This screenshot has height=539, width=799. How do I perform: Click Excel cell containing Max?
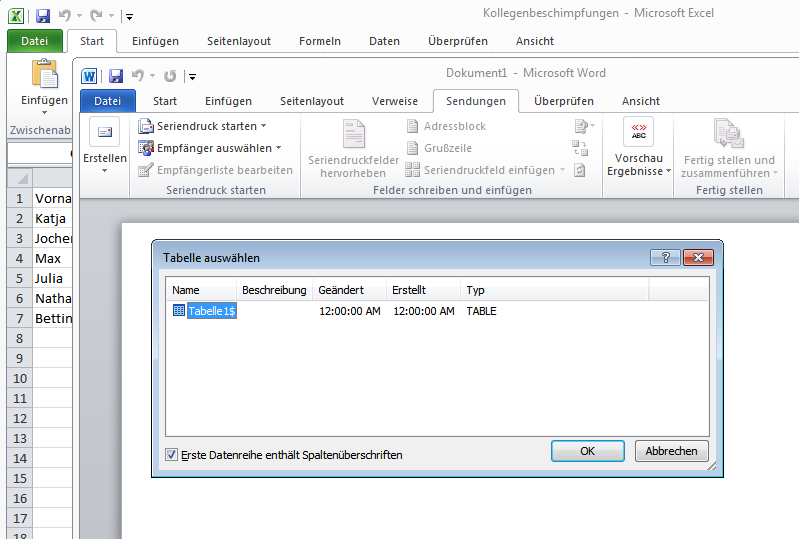click(x=52, y=258)
